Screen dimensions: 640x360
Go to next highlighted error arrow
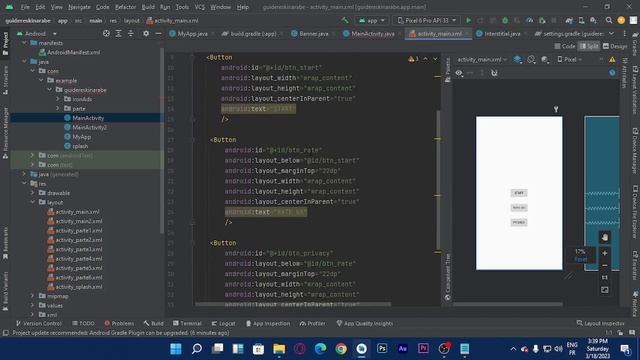pos(435,59)
